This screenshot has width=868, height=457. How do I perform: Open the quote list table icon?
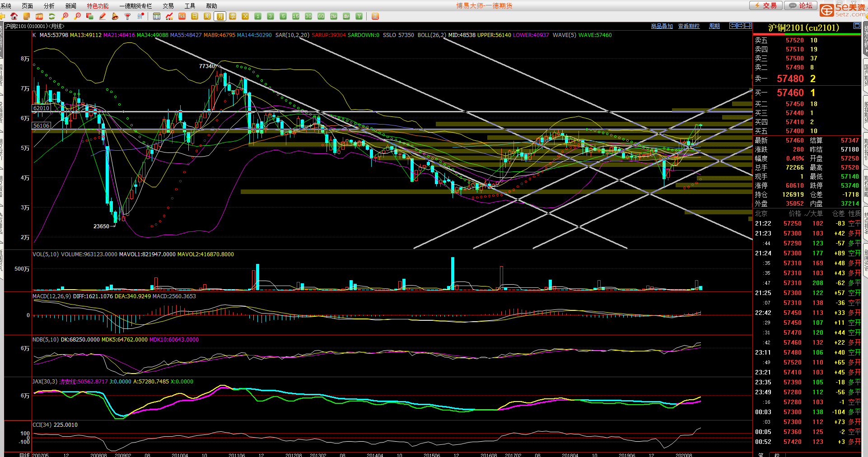pyautogui.click(x=157, y=16)
